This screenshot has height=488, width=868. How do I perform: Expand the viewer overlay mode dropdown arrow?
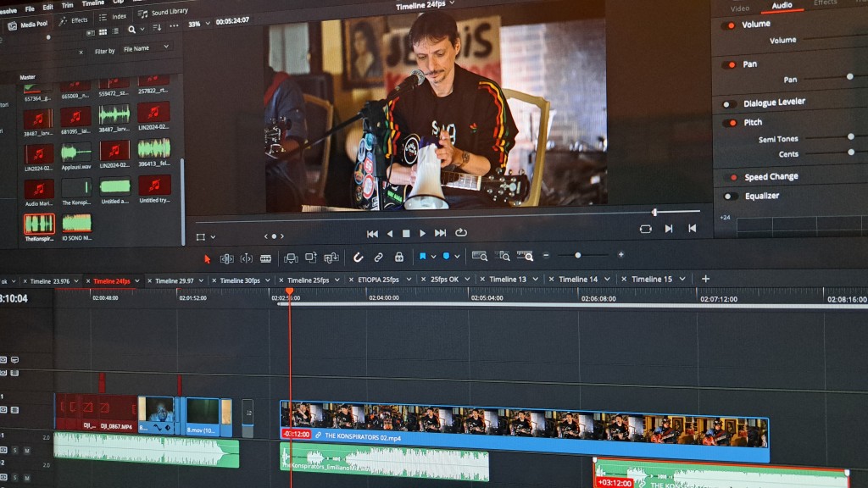pyautogui.click(x=213, y=237)
